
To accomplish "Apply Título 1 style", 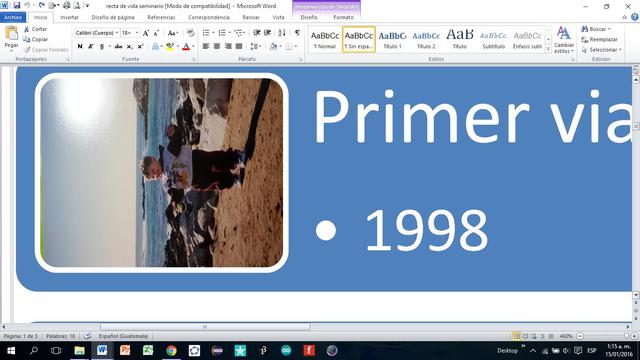I will coord(392,40).
